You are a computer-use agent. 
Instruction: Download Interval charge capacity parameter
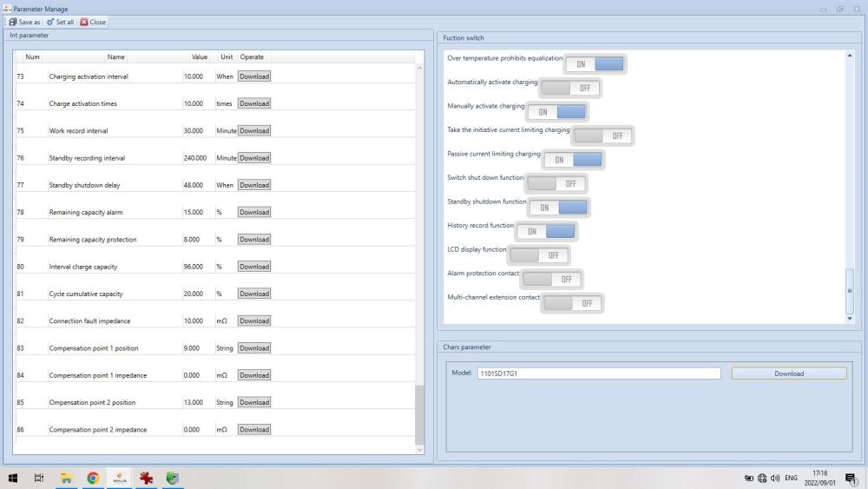click(254, 267)
